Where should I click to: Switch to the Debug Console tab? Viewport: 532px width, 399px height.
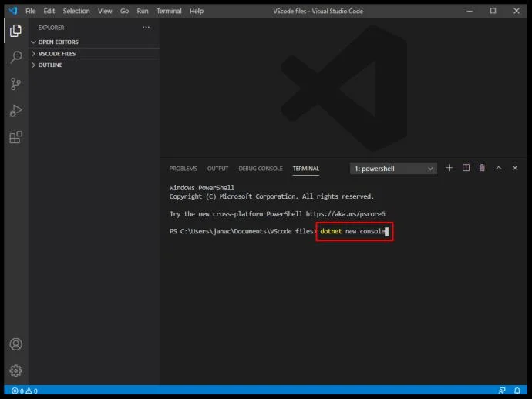(261, 169)
